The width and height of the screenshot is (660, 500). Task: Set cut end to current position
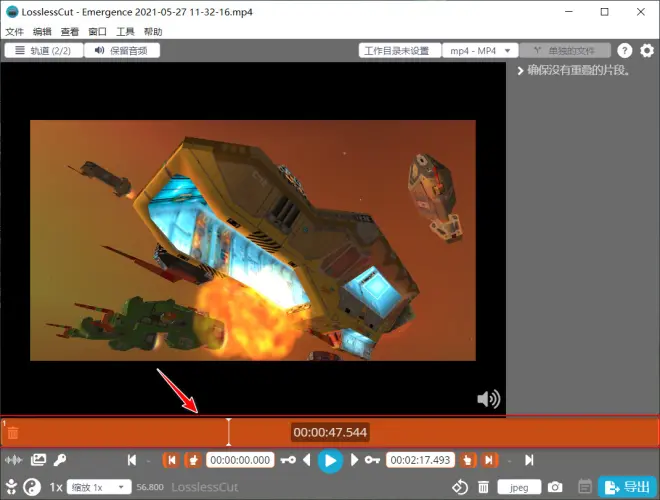point(468,460)
